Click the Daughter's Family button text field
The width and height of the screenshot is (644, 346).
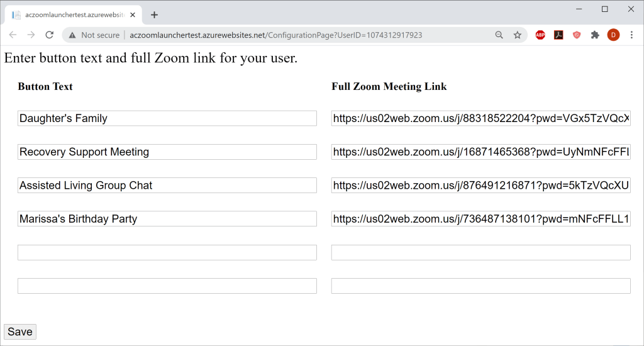pyautogui.click(x=167, y=118)
